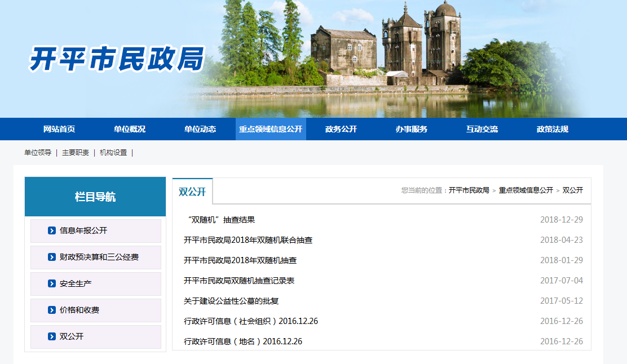Click the arrow icon beside 双公开
This screenshot has width=627, height=364.
(x=51, y=336)
